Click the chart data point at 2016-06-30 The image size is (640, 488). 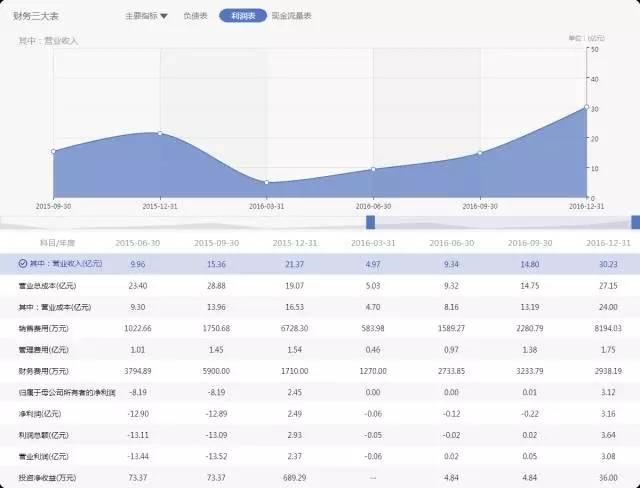pos(373,169)
